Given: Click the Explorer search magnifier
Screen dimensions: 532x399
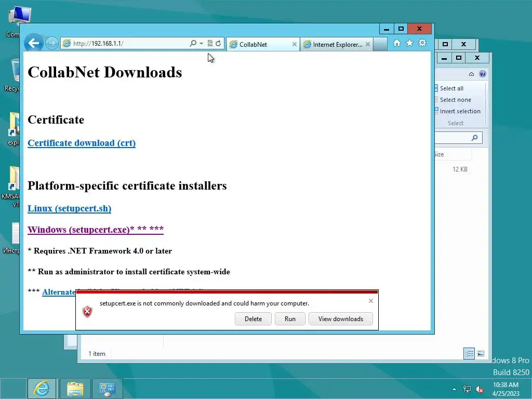Looking at the screenshot, I should [475, 137].
